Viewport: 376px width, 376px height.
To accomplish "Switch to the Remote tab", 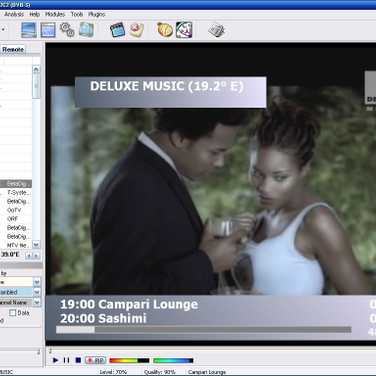I will [x=13, y=49].
